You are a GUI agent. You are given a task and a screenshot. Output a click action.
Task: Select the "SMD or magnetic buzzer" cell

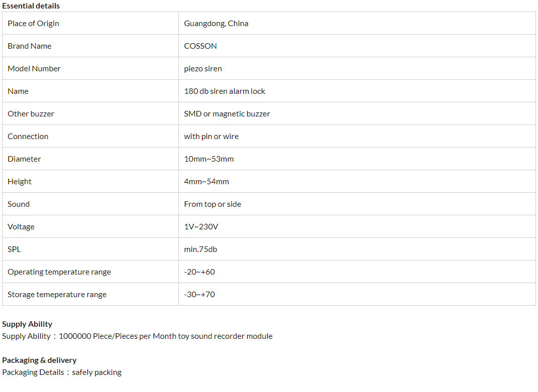coord(227,114)
